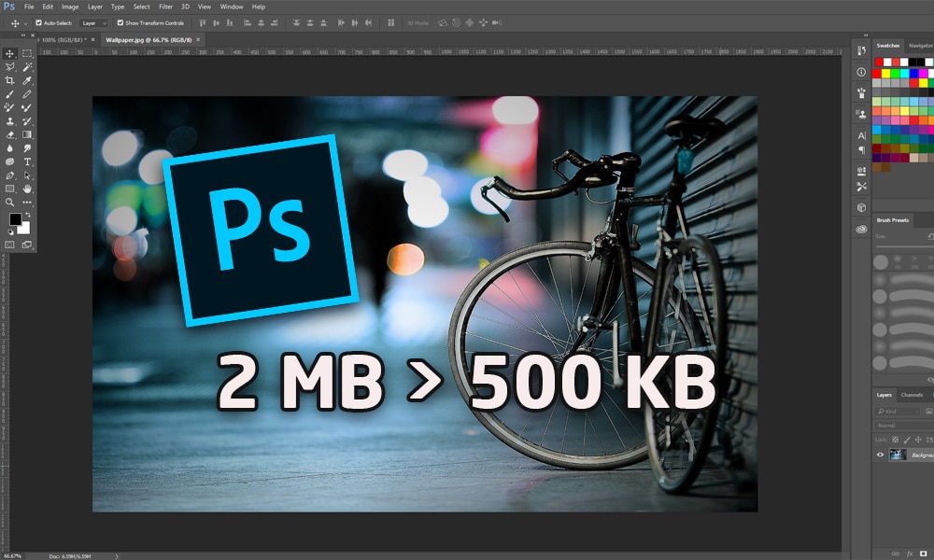The image size is (934, 560).
Task: Open the Paragraph panel icon
Action: (861, 150)
